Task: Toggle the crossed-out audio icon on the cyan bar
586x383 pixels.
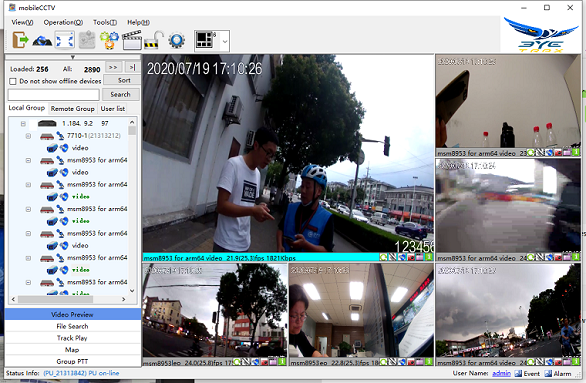Action: [393, 257]
